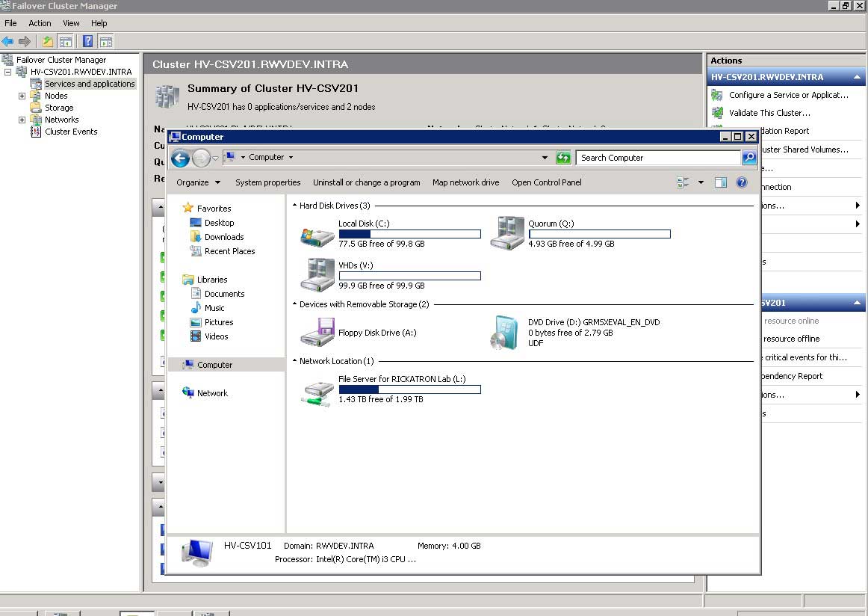Select the Floppy Disk Drive (A:) icon

point(317,333)
